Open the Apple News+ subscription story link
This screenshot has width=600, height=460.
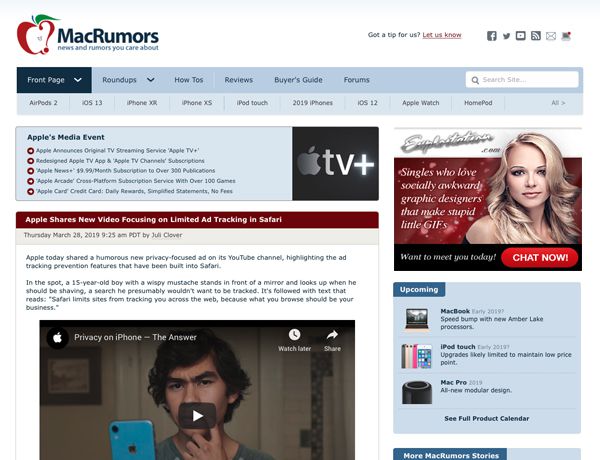(126, 171)
